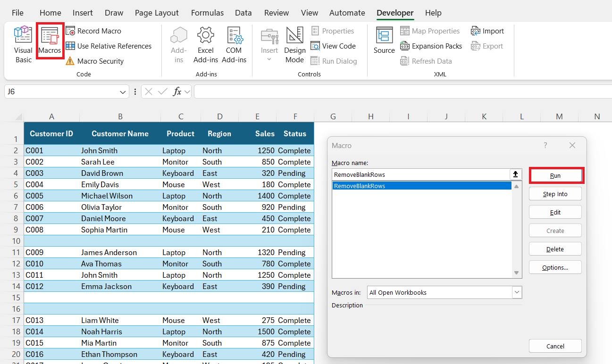
Task: Open Expansion Packs
Action: point(431,46)
